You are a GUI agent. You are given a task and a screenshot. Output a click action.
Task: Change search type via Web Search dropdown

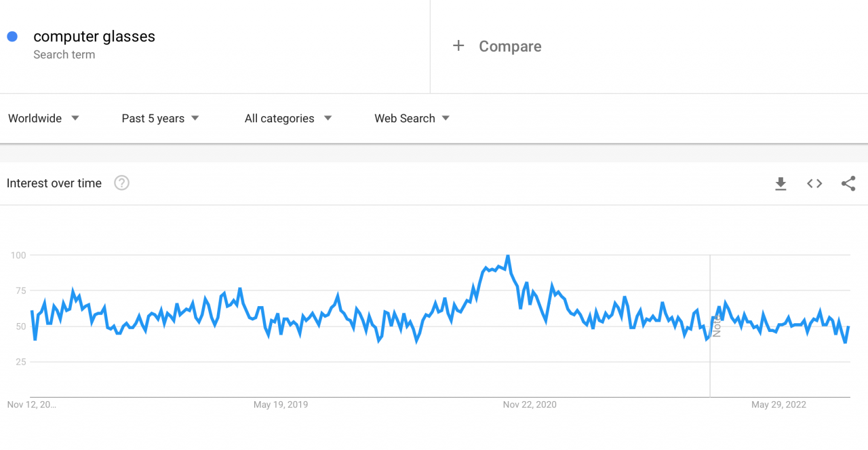pos(411,118)
